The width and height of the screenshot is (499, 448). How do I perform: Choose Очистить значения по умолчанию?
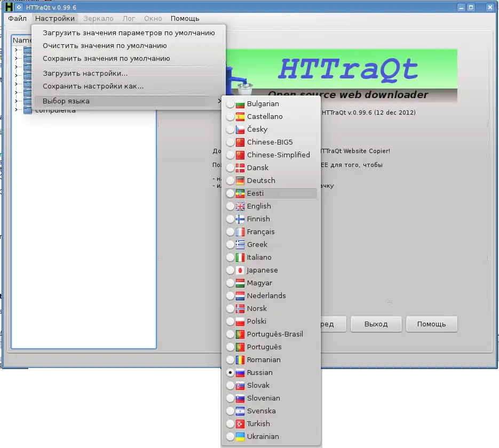click(129, 46)
